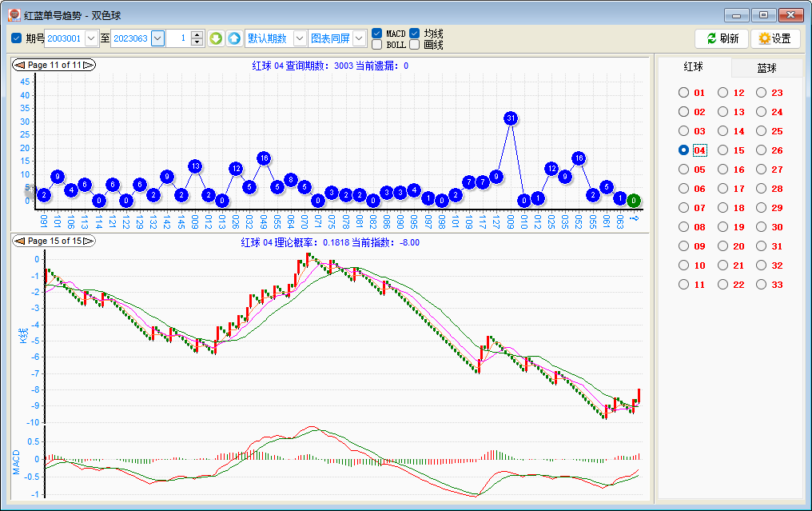
Task: Open 设置 settings button
Action: (x=775, y=38)
